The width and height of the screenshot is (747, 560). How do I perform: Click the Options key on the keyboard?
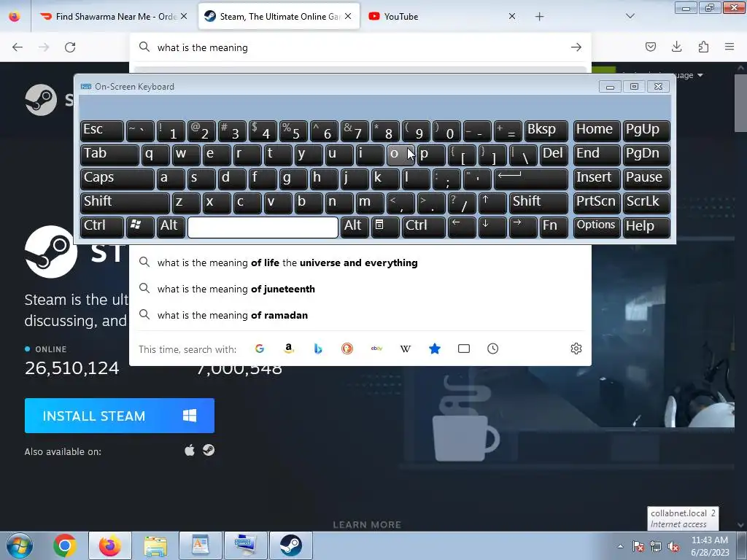[596, 226]
